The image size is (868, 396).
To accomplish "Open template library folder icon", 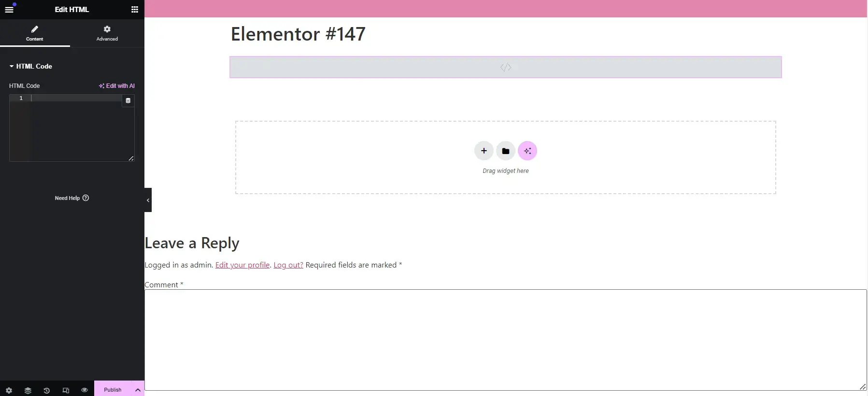I will (505, 151).
